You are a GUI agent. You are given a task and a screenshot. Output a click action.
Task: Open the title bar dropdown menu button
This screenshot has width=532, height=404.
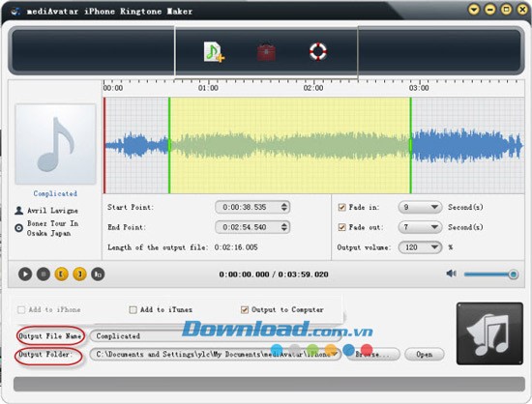tap(474, 10)
